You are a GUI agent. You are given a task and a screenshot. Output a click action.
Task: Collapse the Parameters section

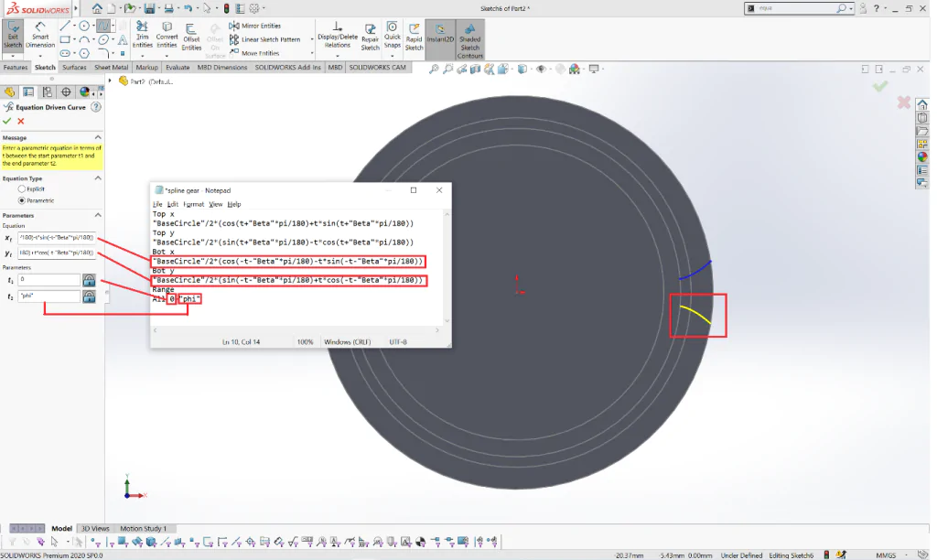tap(98, 215)
